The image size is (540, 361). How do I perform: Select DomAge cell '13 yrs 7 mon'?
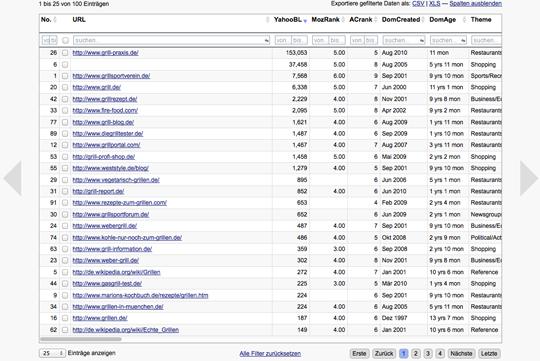(x=446, y=318)
